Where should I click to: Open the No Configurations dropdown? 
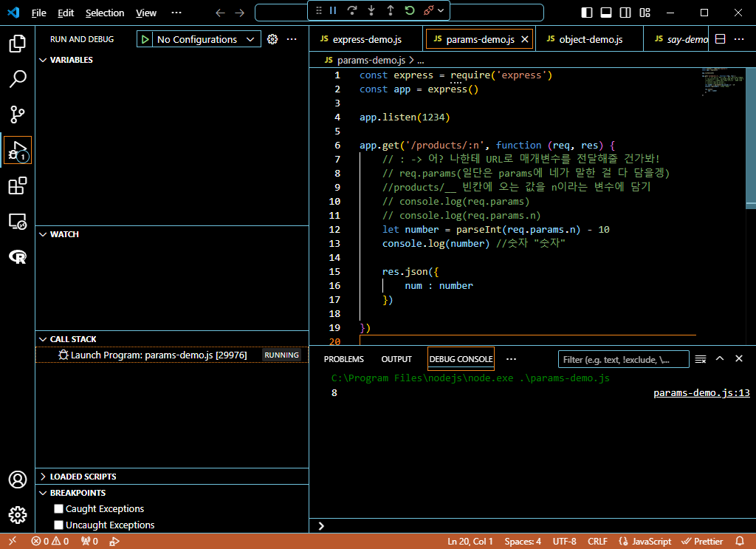click(207, 39)
